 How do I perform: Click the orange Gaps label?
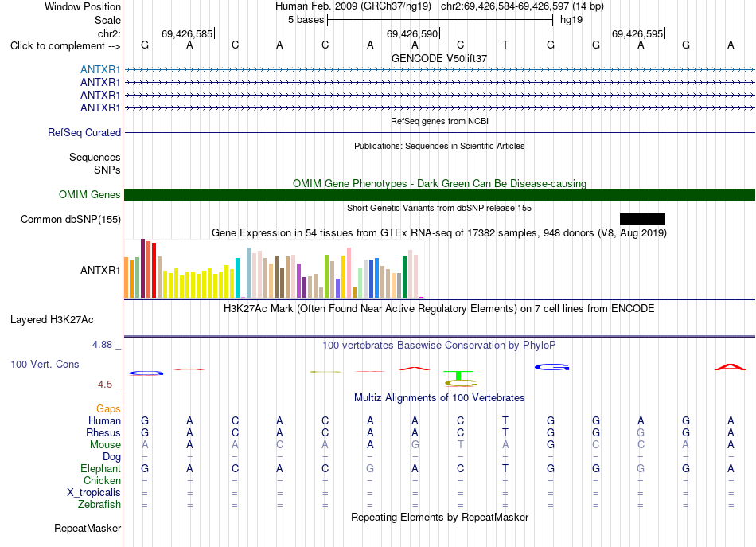[108, 409]
